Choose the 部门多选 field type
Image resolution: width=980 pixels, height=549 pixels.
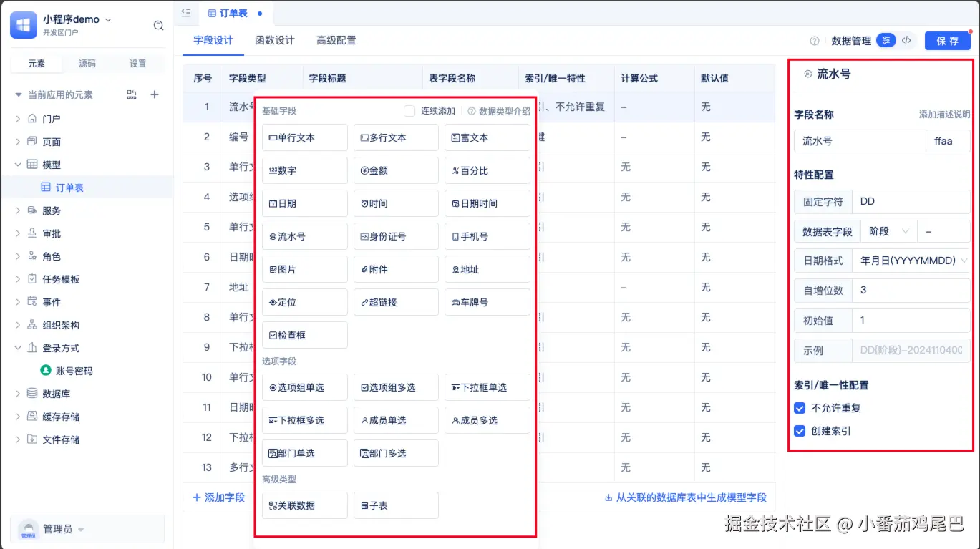[396, 453]
